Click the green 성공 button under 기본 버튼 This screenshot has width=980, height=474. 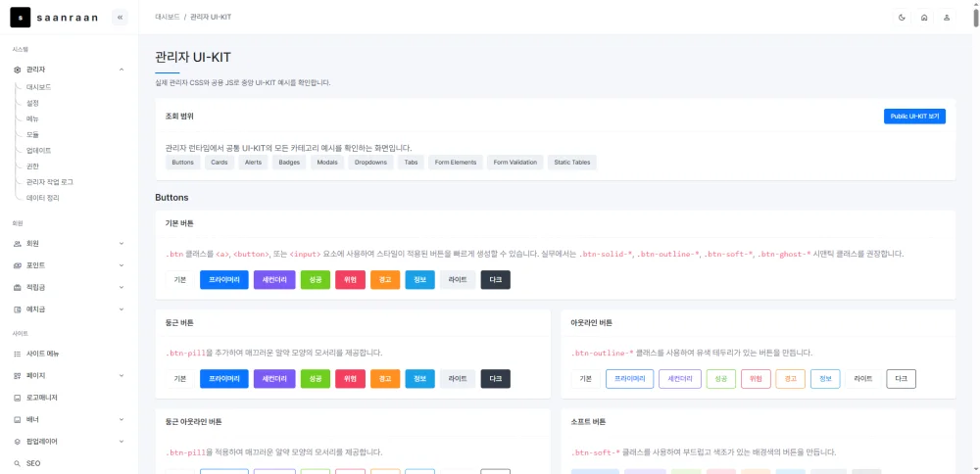pyautogui.click(x=315, y=280)
